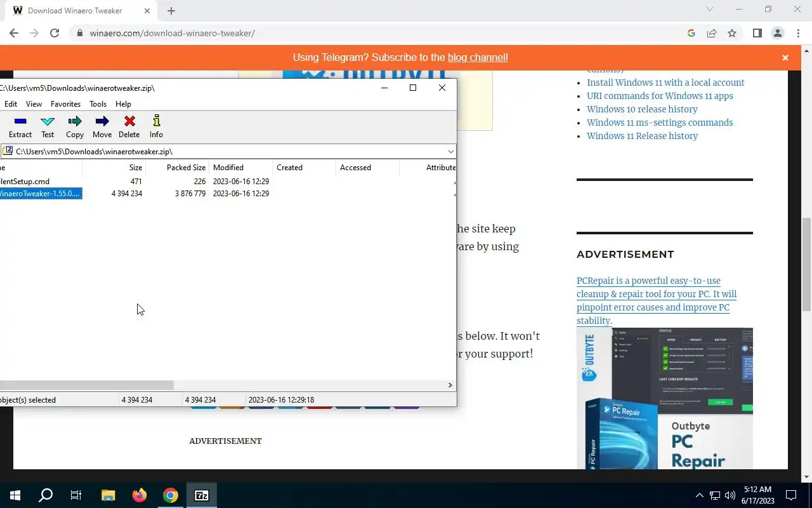
Task: Open Windows 11 ms-settings commands link
Action: click(660, 123)
